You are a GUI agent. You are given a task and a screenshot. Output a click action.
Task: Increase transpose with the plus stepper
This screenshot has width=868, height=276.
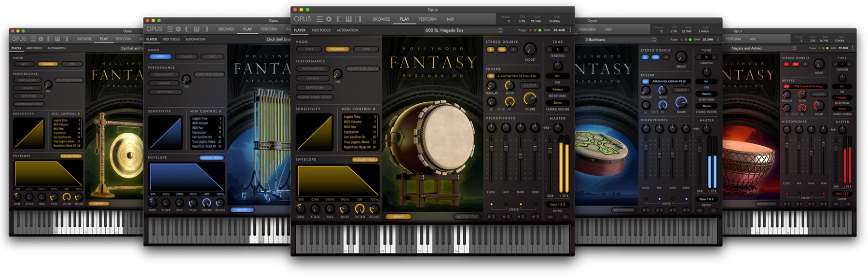click(566, 49)
